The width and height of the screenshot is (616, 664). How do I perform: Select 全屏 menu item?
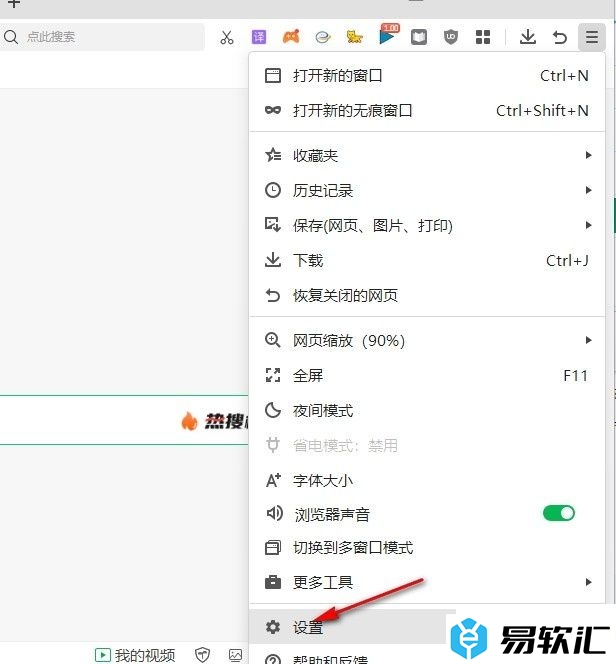click(x=427, y=375)
